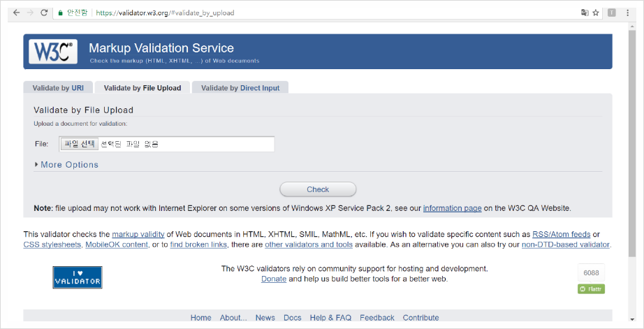Bookmark the page with the star icon

coord(596,13)
